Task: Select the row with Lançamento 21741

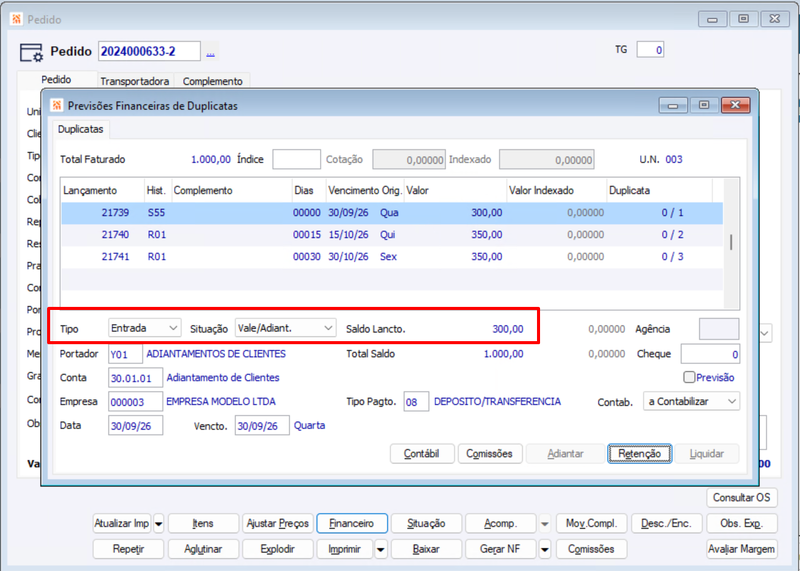Action: point(392,257)
